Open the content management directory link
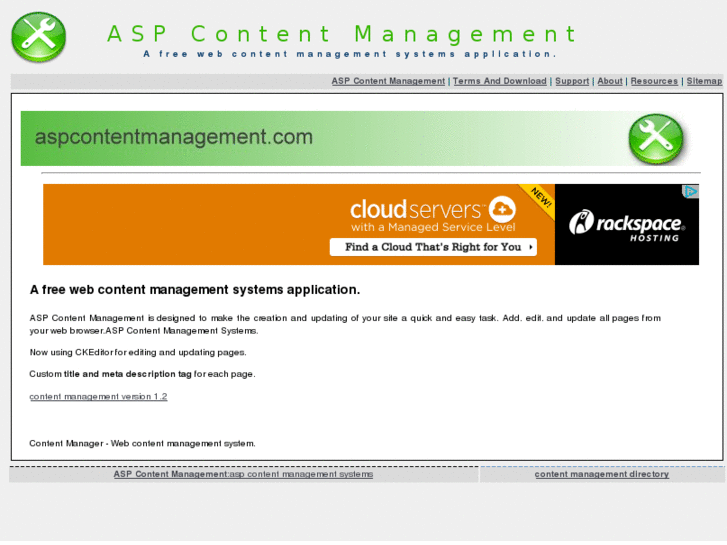This screenshot has width=727, height=545. click(x=602, y=474)
